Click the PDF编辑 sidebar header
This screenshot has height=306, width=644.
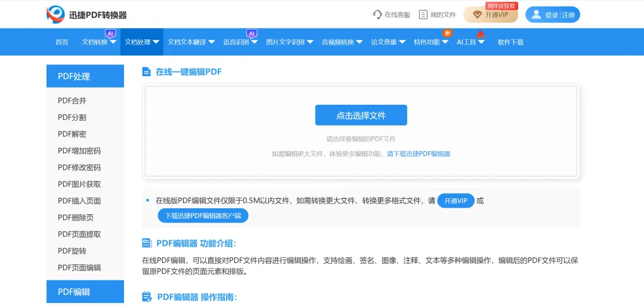(85, 292)
